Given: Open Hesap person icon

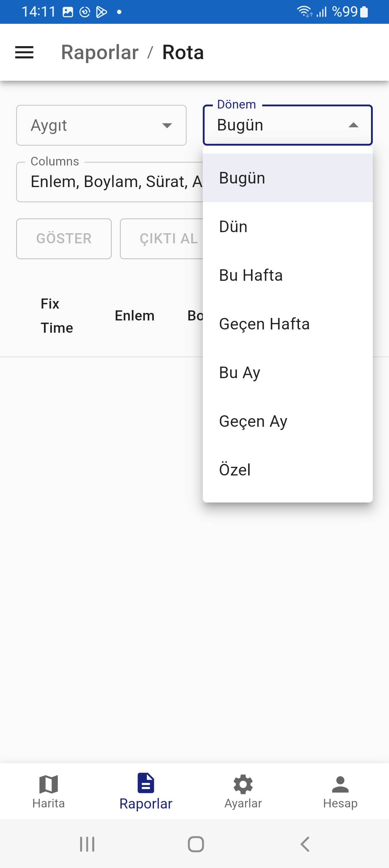Looking at the screenshot, I should [340, 784].
